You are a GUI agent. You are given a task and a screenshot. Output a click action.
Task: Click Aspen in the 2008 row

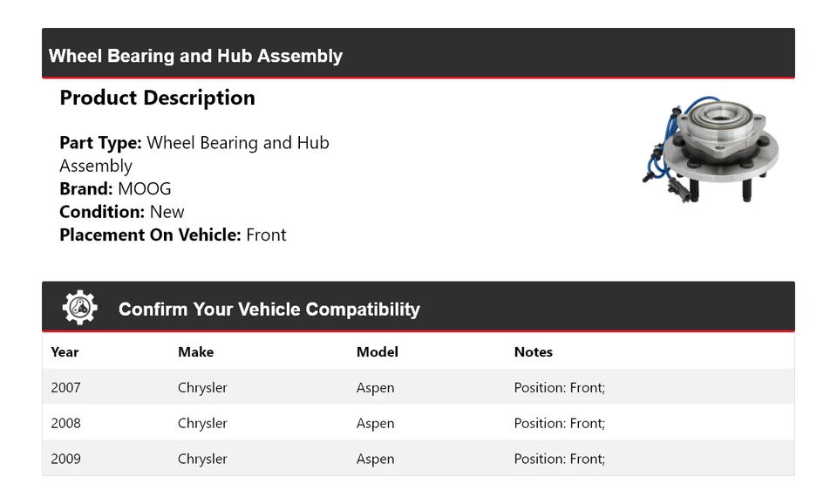coord(375,424)
